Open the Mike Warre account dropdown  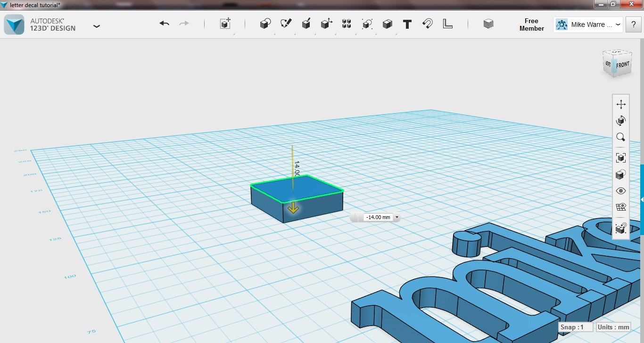pyautogui.click(x=588, y=24)
